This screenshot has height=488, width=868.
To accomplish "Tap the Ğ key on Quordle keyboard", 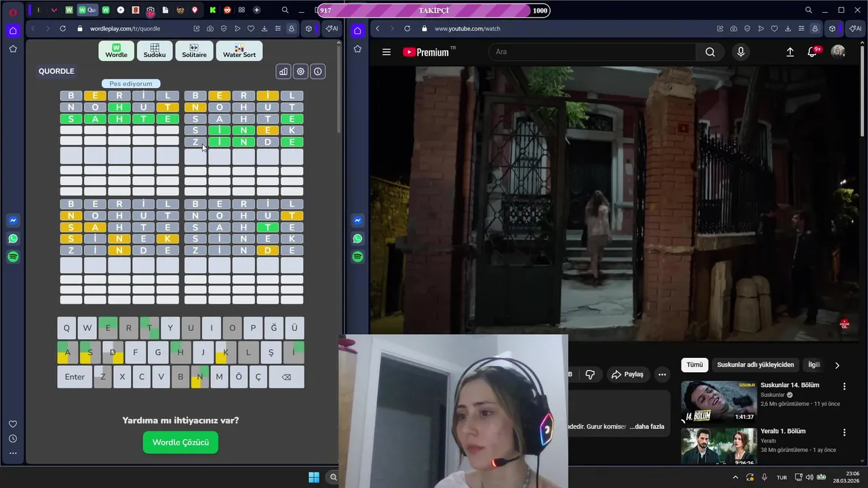I will pyautogui.click(x=274, y=328).
